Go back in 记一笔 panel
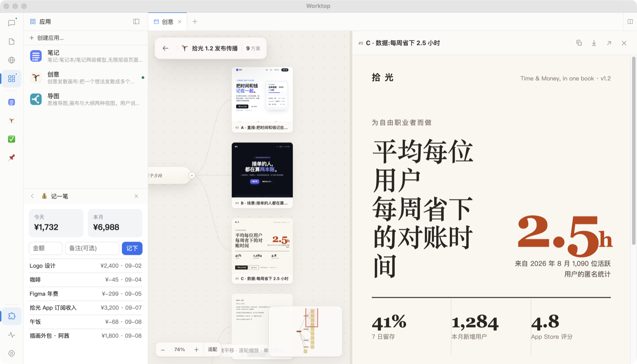Image resolution: width=637 pixels, height=364 pixels. coord(32,196)
